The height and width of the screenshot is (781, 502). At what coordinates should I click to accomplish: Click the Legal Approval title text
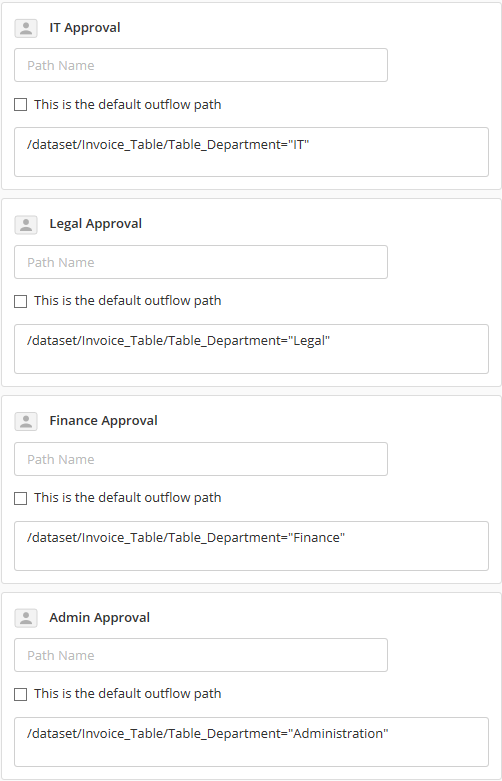point(96,224)
